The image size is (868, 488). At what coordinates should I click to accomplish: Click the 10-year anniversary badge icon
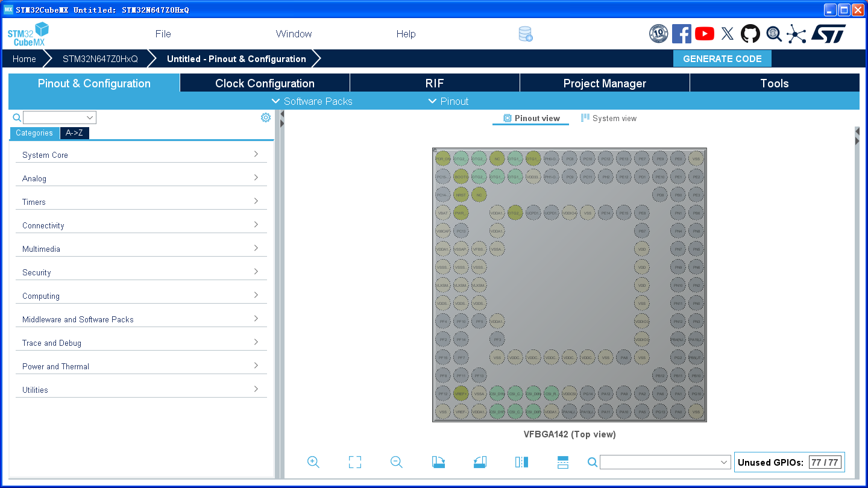pyautogui.click(x=658, y=34)
